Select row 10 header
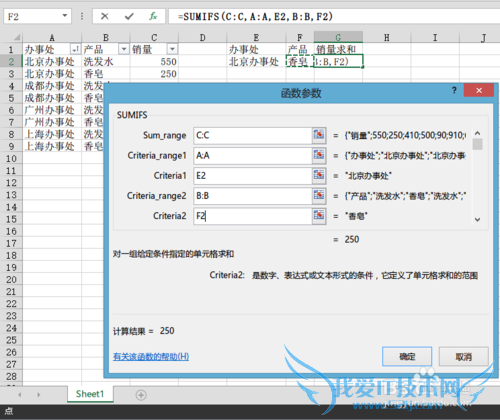This screenshot has height=420, width=500. pos(11,159)
